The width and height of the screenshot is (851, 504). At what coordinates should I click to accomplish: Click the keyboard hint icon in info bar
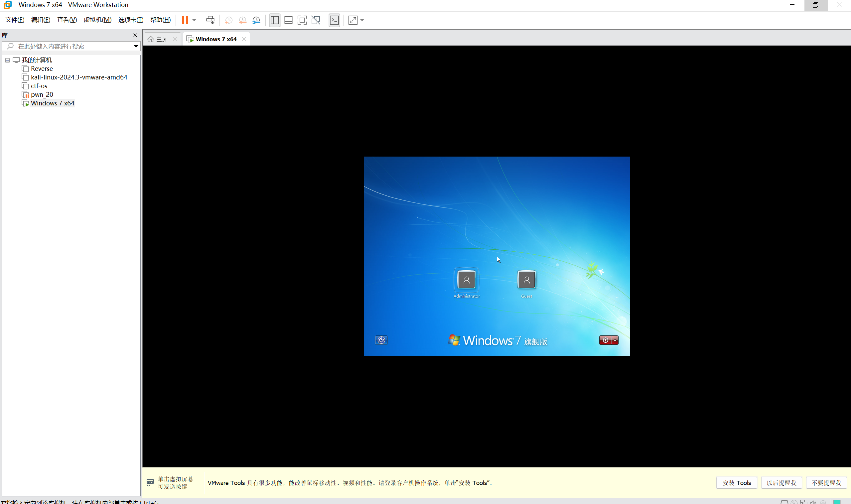click(x=150, y=483)
